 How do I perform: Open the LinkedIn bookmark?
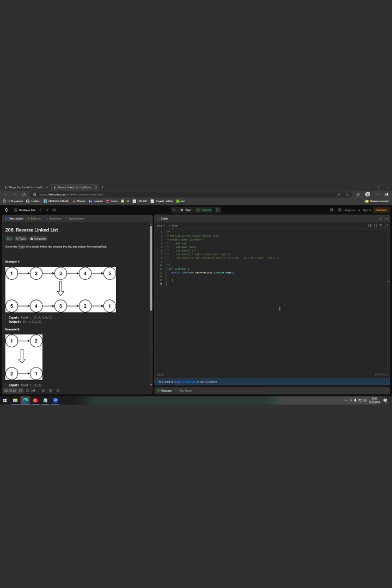tap(96, 201)
